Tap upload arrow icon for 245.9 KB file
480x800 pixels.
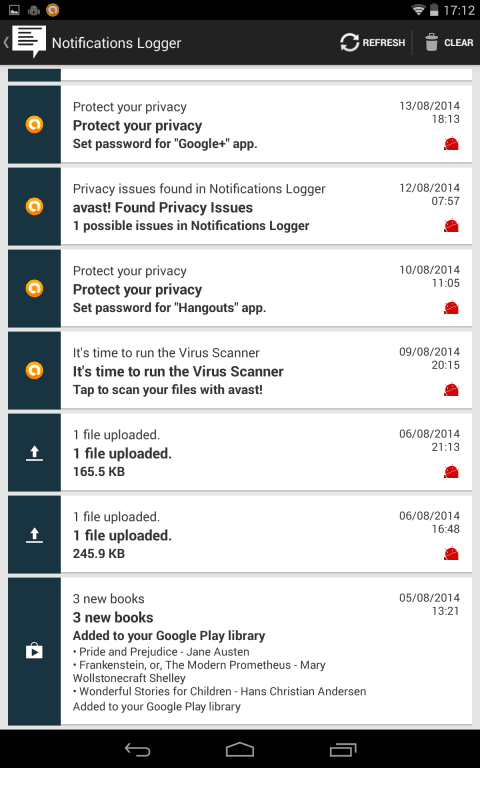point(34,535)
